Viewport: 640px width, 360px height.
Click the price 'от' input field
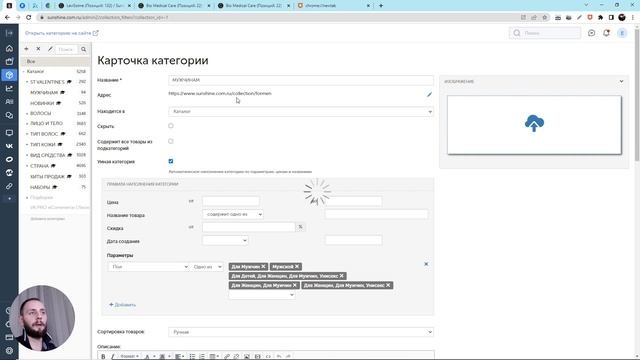click(x=231, y=201)
